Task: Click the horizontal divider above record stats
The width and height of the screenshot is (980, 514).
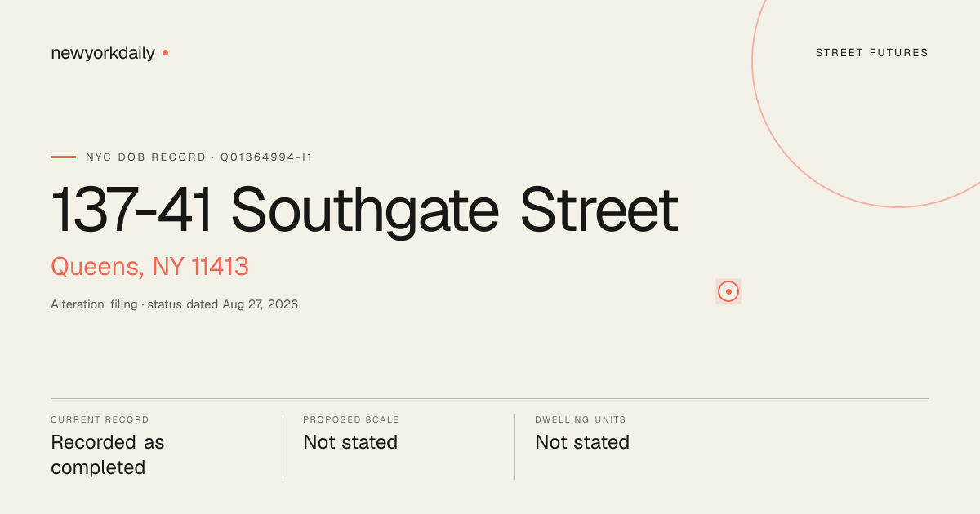Action: (x=490, y=399)
